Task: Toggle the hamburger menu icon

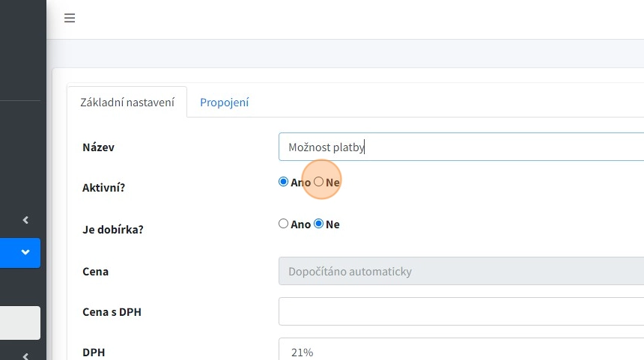Action: (70, 19)
